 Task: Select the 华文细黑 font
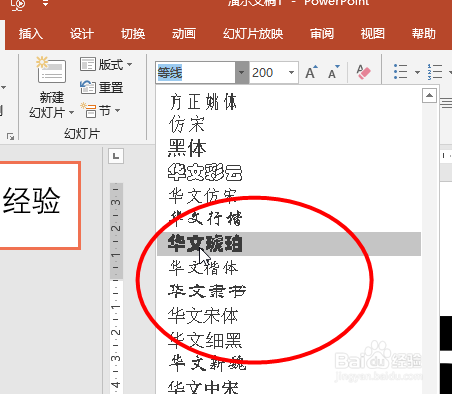tap(289, 340)
